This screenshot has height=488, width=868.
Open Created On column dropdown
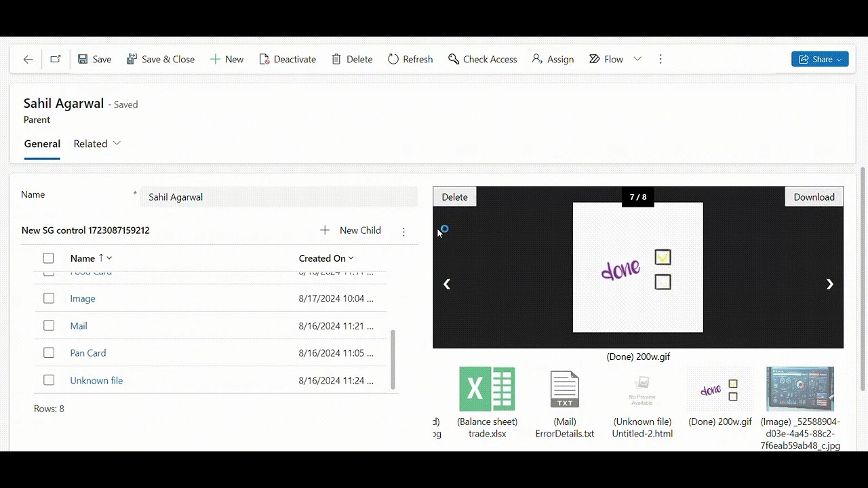click(x=326, y=258)
